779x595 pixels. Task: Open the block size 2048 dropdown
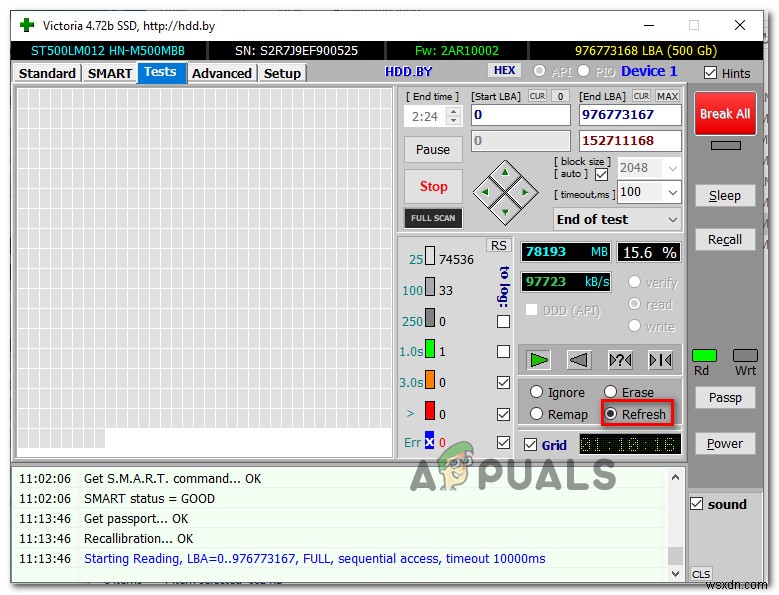pos(673,168)
